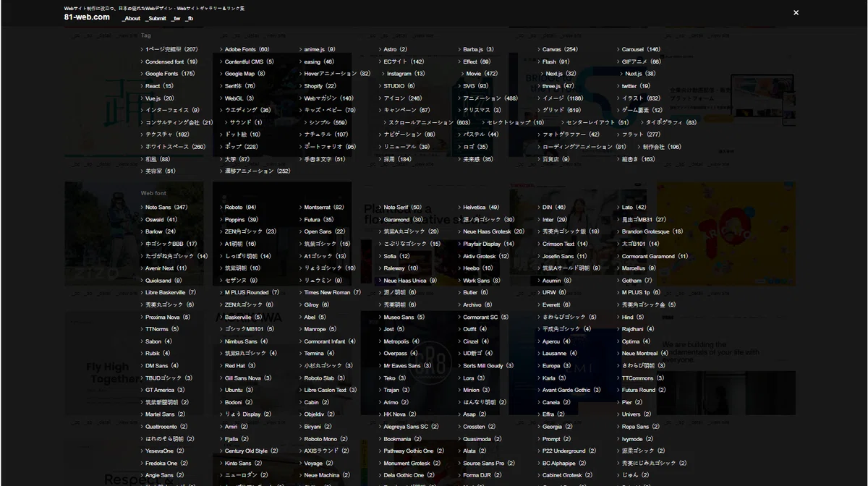
Task: Choose the Condensed font (19) tag
Action: pos(171,61)
